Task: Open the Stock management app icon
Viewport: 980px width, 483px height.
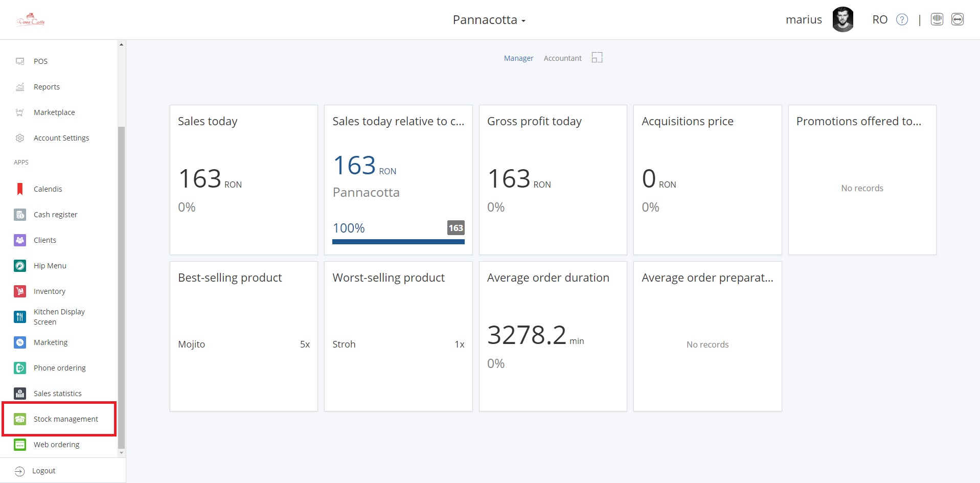Action: tap(20, 419)
